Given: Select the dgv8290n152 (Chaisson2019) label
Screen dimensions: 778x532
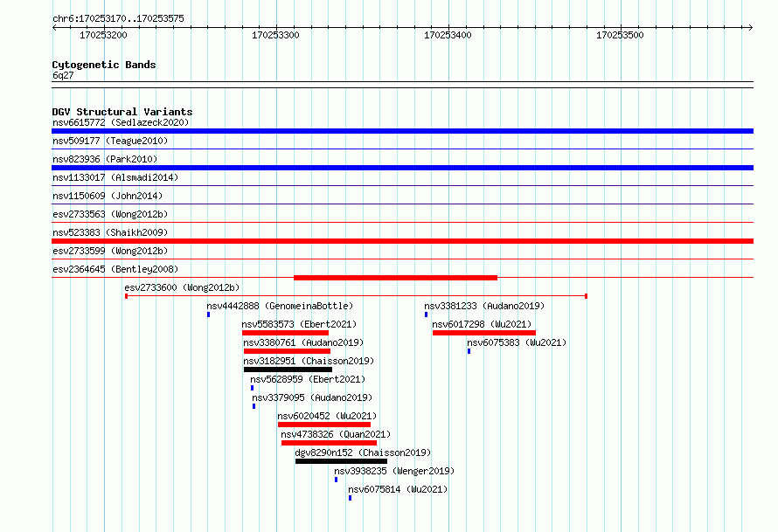Looking at the screenshot, I should coord(363,453).
